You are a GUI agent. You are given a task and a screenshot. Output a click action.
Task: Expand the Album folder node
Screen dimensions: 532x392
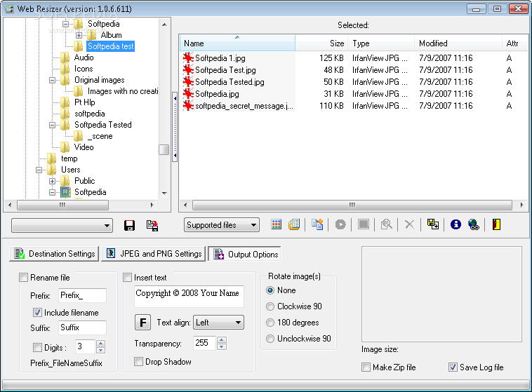click(79, 35)
